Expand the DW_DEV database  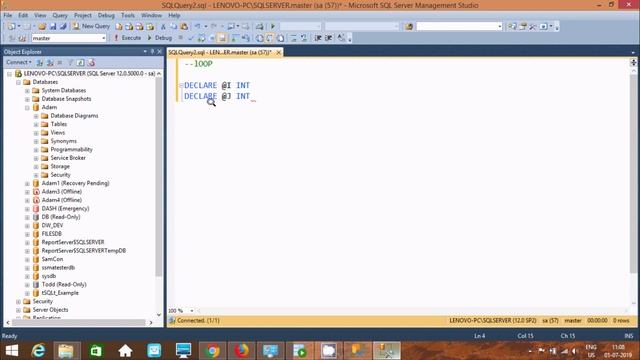pos(27,225)
